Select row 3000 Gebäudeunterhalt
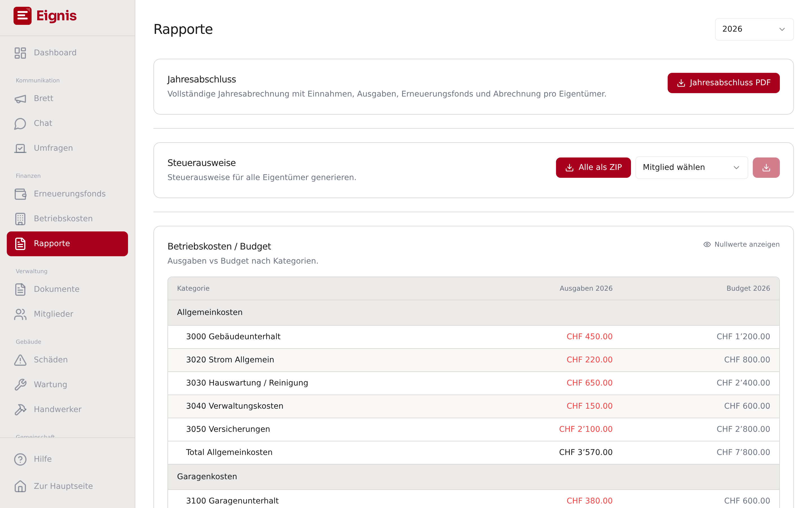812x508 pixels. tap(473, 337)
